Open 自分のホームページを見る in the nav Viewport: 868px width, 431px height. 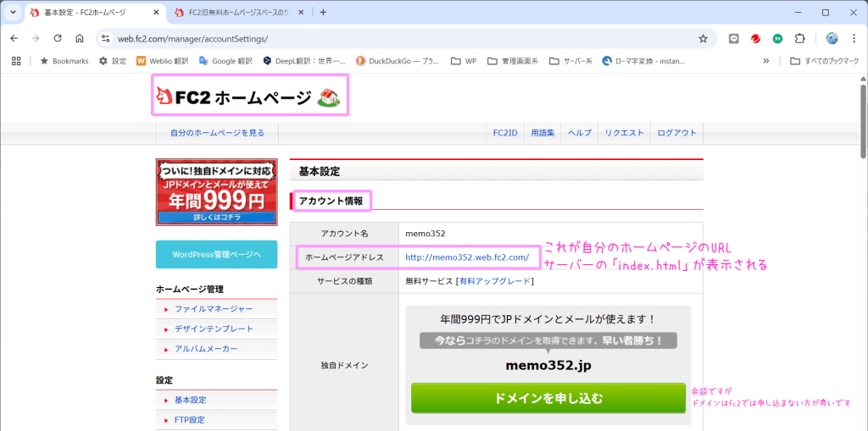point(217,133)
